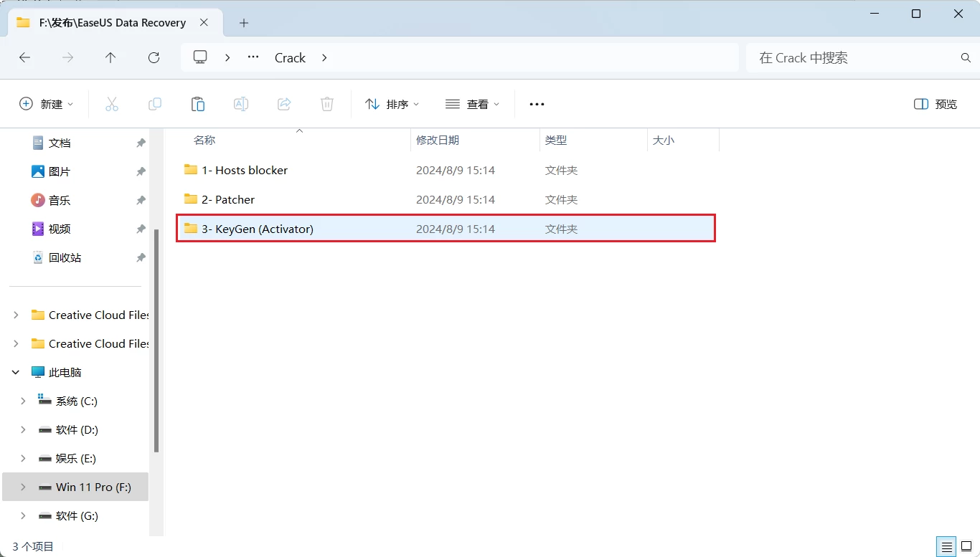Open the 查看 view dropdown
Viewport: 980px width, 557px height.
point(472,104)
